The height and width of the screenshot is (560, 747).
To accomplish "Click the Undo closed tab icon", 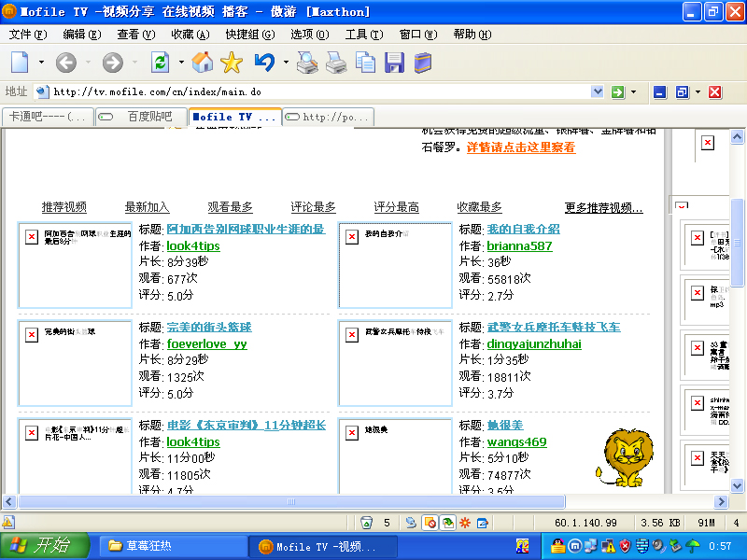I will 264,63.
